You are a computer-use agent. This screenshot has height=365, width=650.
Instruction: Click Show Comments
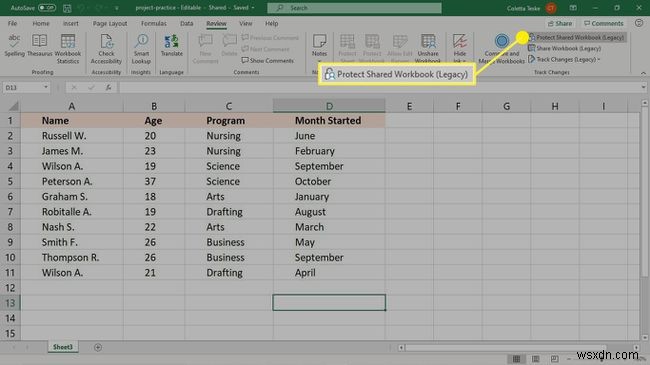(x=267, y=61)
